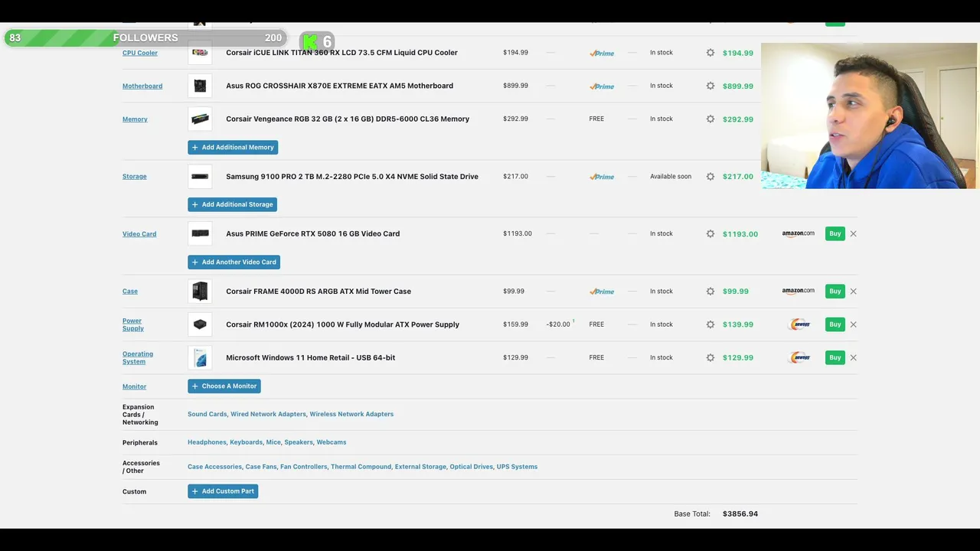This screenshot has width=980, height=551.
Task: Click Add Another Video Card button
Action: coord(234,262)
